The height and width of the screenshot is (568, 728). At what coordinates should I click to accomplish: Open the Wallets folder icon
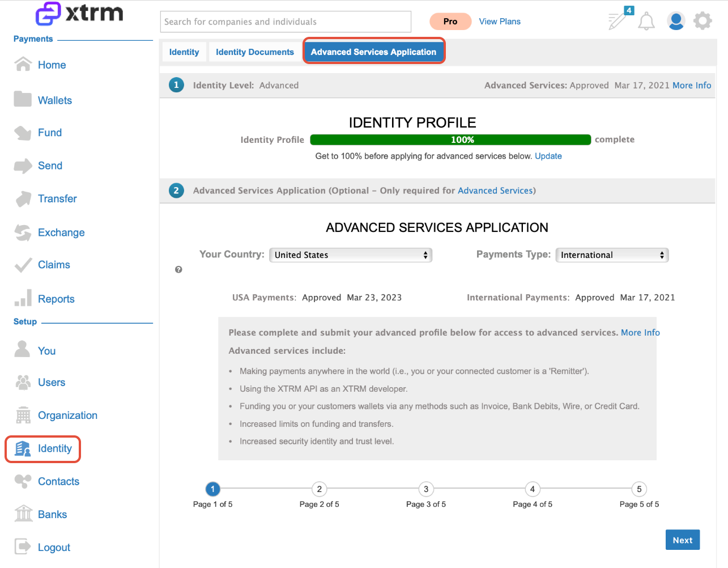23,99
